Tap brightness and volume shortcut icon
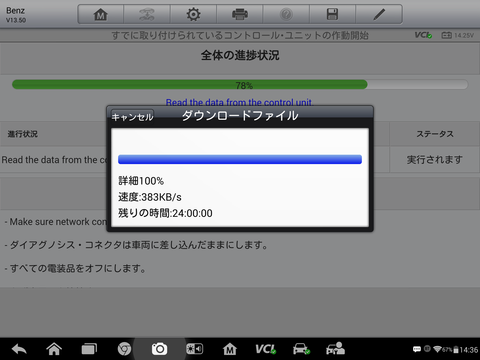The height and width of the screenshot is (360, 480). click(194, 349)
